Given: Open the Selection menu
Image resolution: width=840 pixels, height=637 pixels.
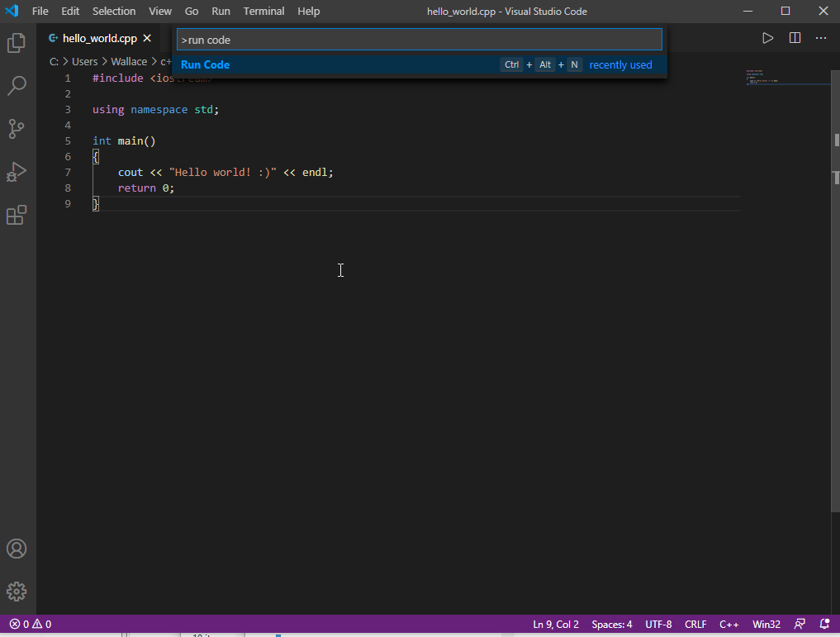Looking at the screenshot, I should [x=114, y=12].
